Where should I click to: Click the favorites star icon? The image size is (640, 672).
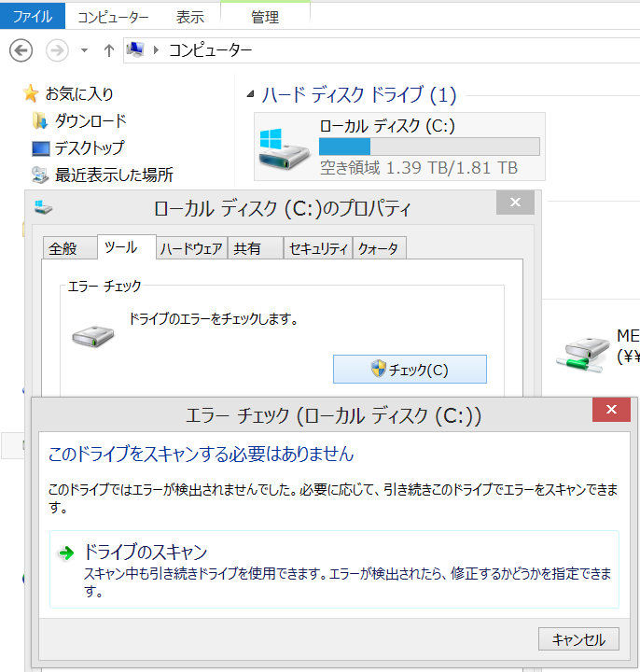click(x=31, y=93)
